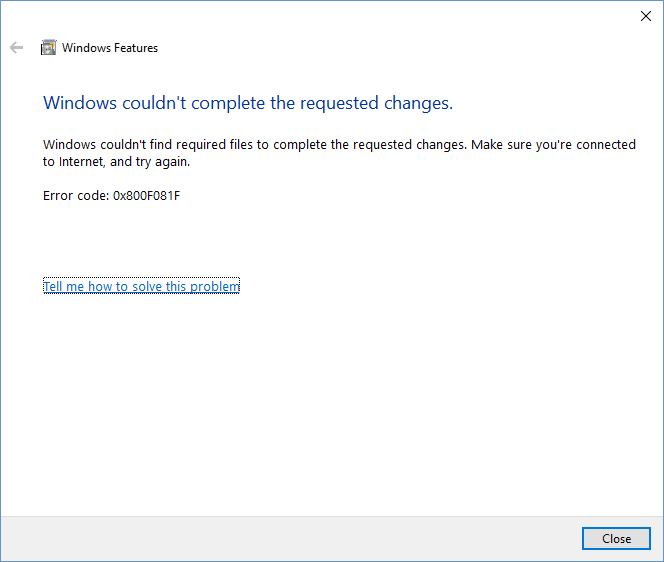
Task: Select the error code 0x800F081F text
Action: pyautogui.click(x=147, y=196)
